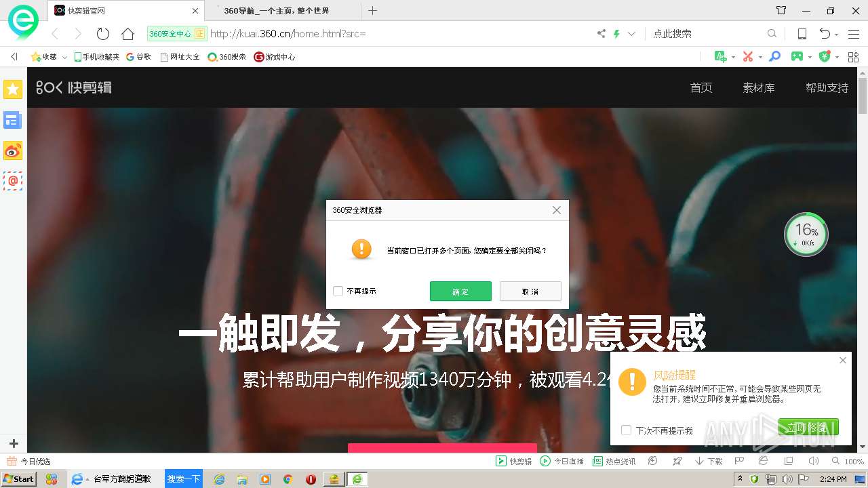Screen dimensions: 868x488
Task: Open 快剪辑 in status bar
Action: (x=514, y=461)
